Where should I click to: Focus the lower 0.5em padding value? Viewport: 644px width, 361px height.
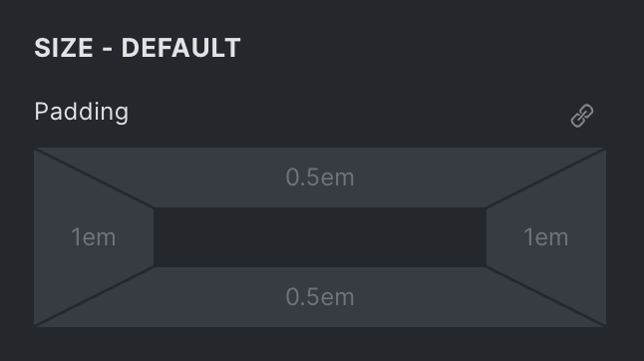[x=320, y=297]
